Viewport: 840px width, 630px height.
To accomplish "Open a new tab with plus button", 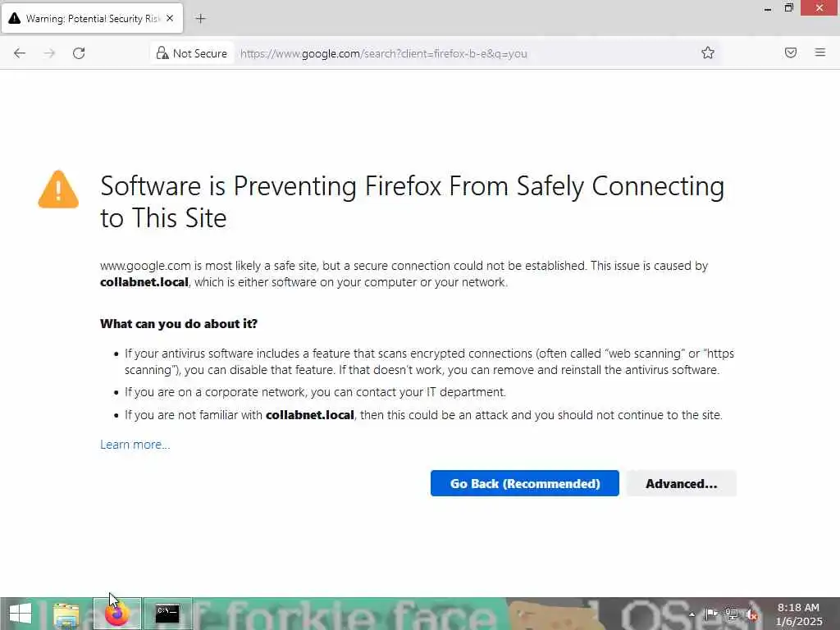I will (201, 18).
